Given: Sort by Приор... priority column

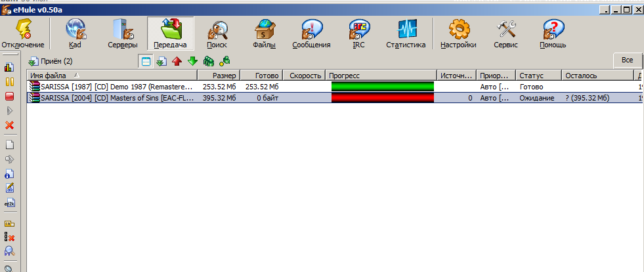Looking at the screenshot, I should pyautogui.click(x=496, y=76).
